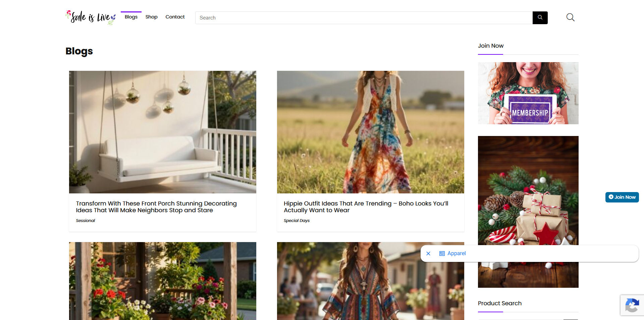The image size is (644, 320).
Task: Open the Sessional category link
Action: click(86, 221)
